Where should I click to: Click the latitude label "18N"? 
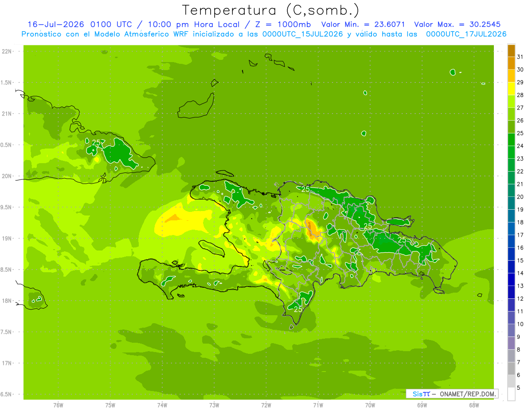(8, 301)
